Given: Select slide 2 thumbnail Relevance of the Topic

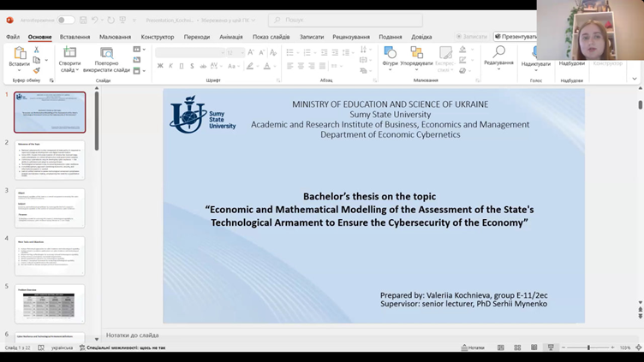Looking at the screenshot, I should click(50, 160).
